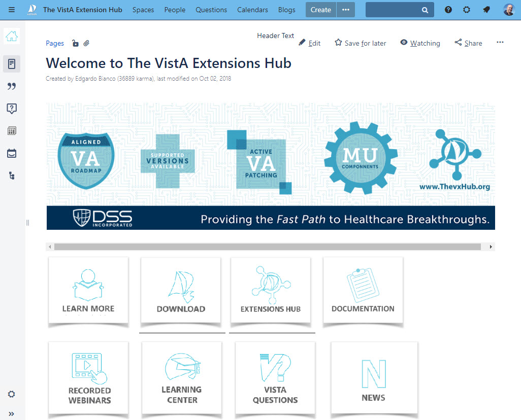The width and height of the screenshot is (521, 420).
Task: Open the help question mark menu
Action: (x=448, y=10)
